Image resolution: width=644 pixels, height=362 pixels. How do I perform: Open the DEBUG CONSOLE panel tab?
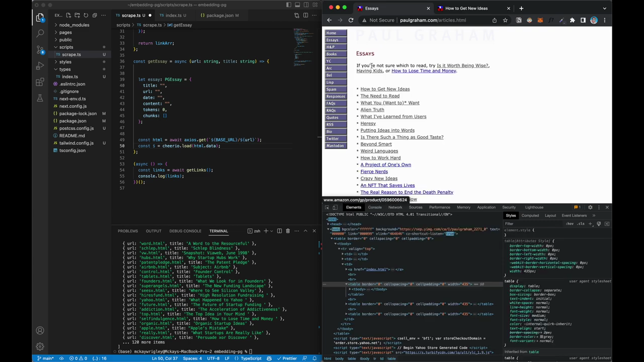(x=185, y=231)
